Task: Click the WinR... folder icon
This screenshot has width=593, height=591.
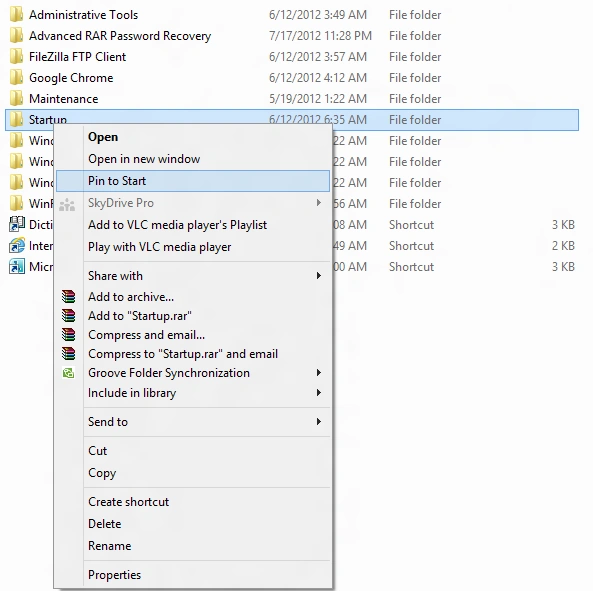Action: pos(16,204)
